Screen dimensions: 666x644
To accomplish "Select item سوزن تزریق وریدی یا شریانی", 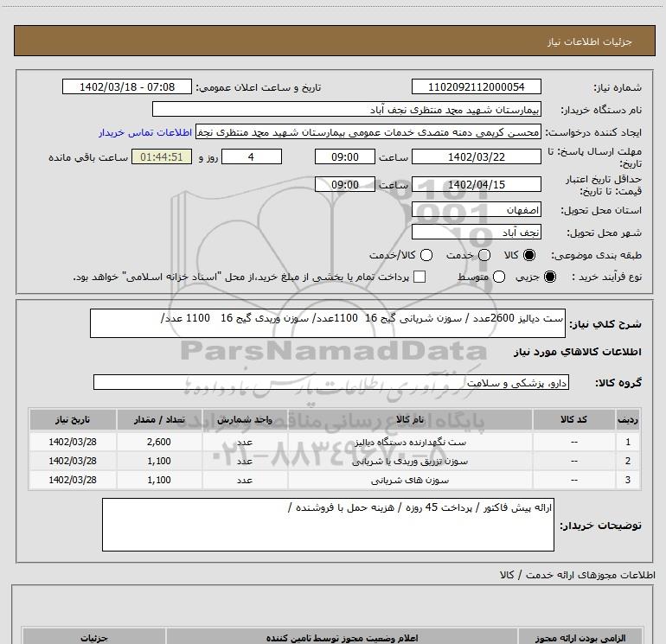I will (x=410, y=461).
